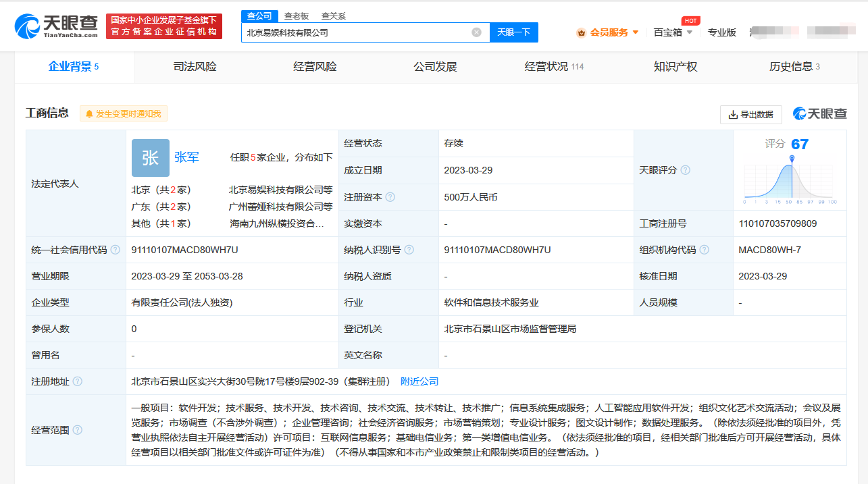The width and height of the screenshot is (868, 484).
Task: Click the 存续 business status value
Action: (453, 143)
